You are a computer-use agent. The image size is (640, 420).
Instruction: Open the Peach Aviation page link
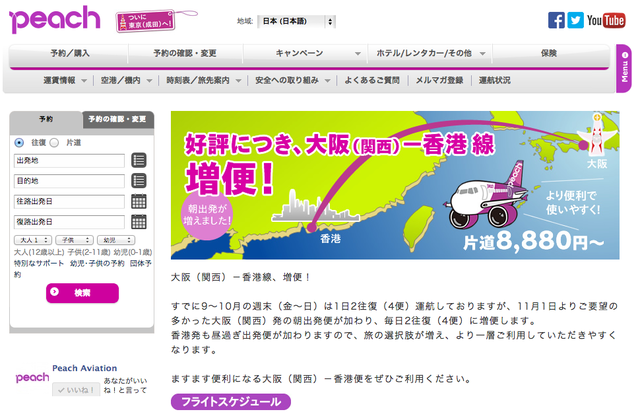84,368
